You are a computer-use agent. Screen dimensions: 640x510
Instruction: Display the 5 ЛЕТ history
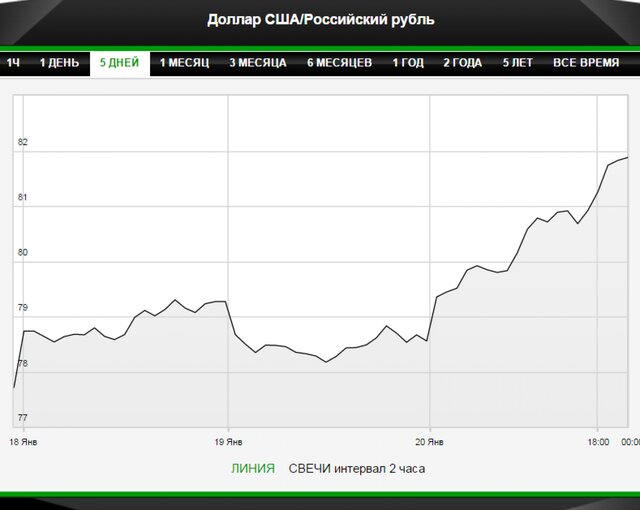[x=517, y=63]
